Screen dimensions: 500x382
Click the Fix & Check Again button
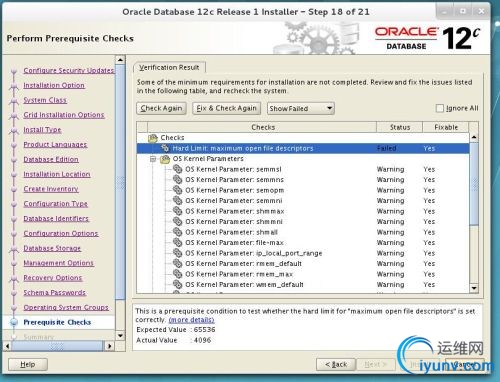tap(227, 108)
